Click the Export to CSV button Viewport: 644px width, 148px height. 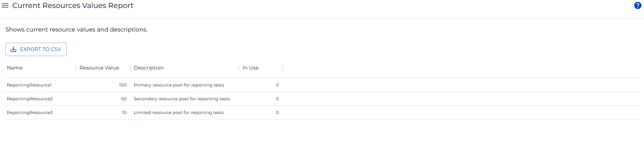coord(36,50)
